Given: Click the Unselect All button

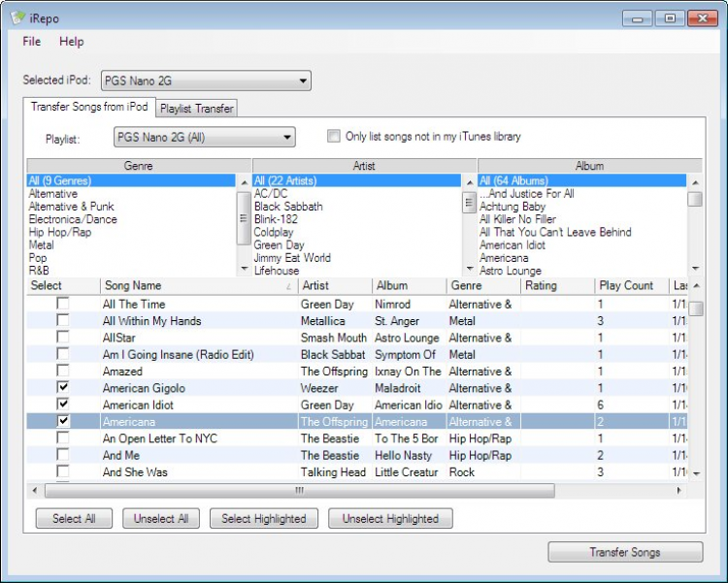Looking at the screenshot, I should (x=161, y=518).
